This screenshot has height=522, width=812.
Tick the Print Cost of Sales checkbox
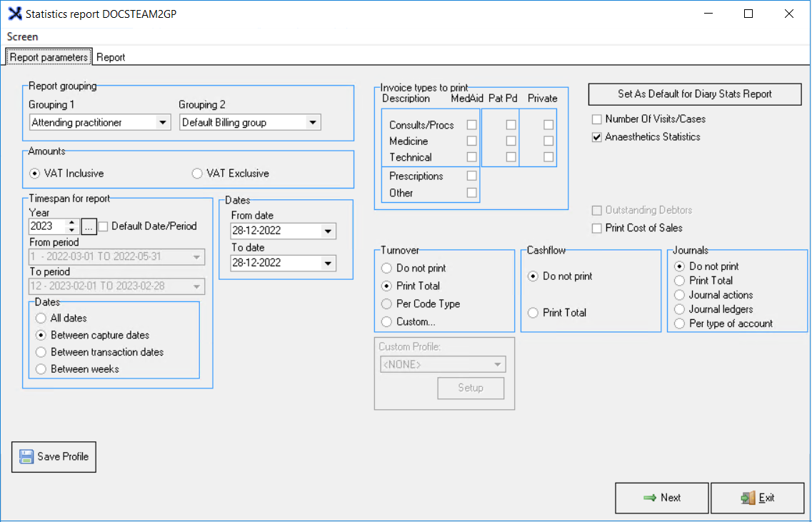(597, 229)
